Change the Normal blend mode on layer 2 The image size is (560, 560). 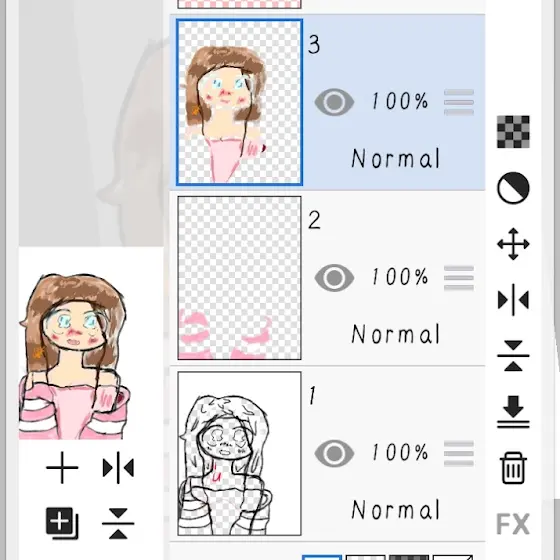click(x=395, y=334)
